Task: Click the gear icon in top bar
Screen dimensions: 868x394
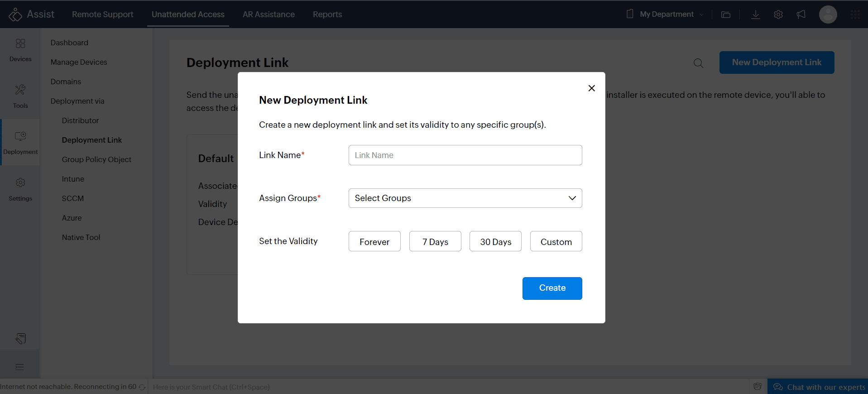Action: pyautogui.click(x=778, y=14)
